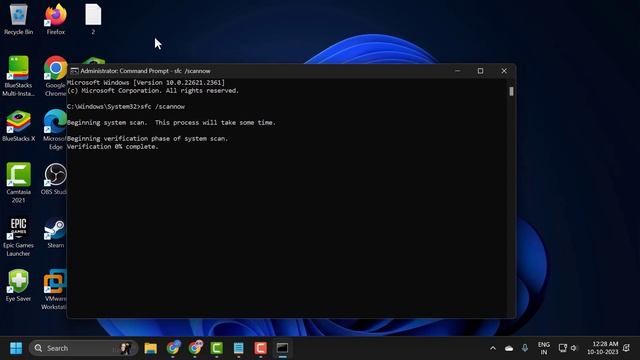Open ENG IN language switcher
Image resolution: width=640 pixels, height=360 pixels.
(544, 348)
